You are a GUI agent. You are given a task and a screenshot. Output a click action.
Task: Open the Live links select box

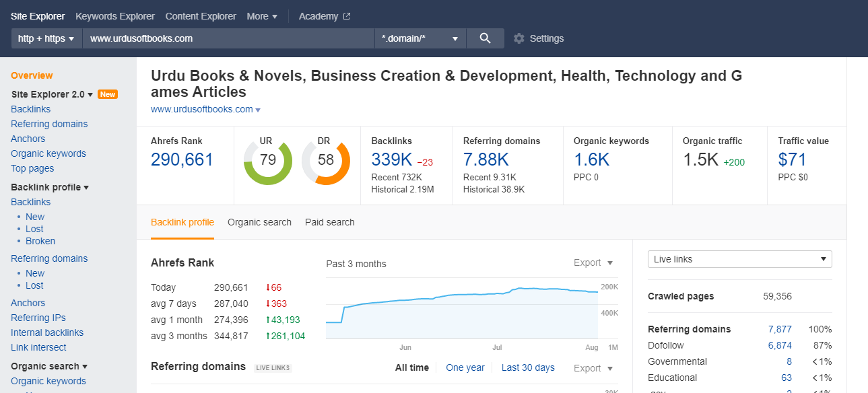pyautogui.click(x=739, y=259)
